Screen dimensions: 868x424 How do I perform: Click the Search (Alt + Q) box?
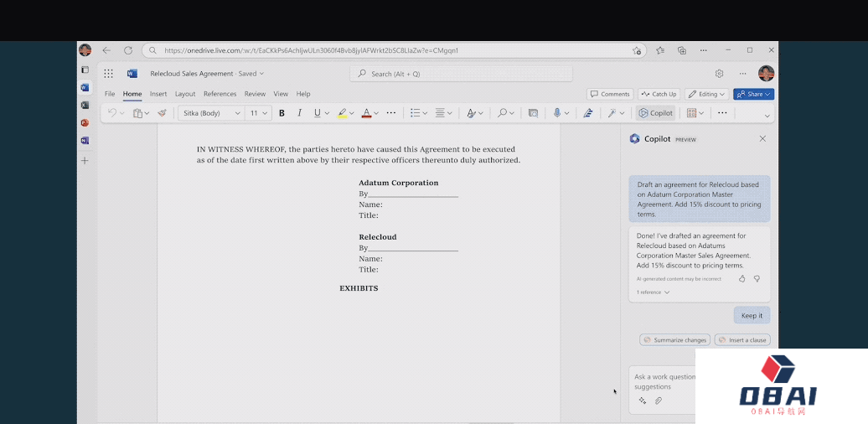461,74
